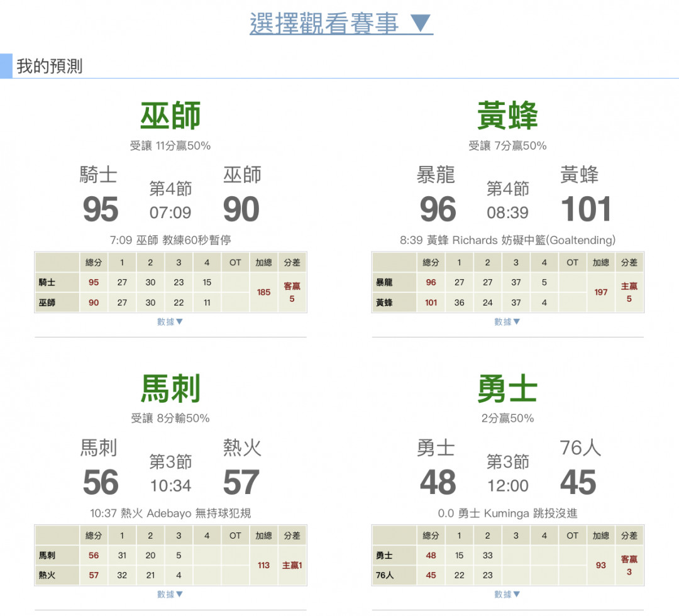The width and height of the screenshot is (679, 616).
Task: Click OT header in 勇士 table
Action: (573, 536)
